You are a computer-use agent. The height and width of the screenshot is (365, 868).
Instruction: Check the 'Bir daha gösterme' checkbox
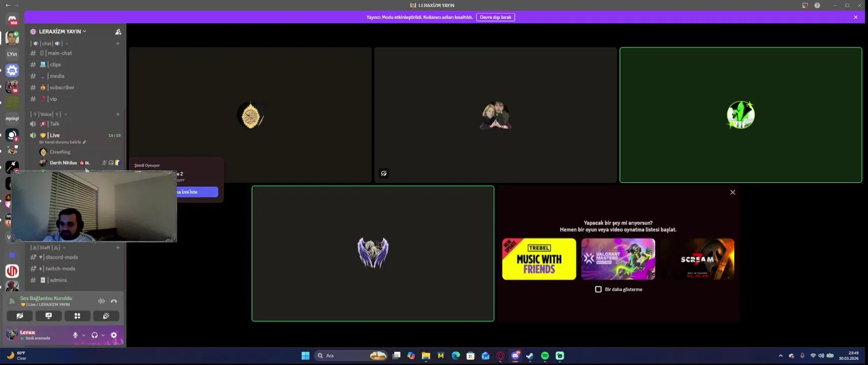click(x=598, y=289)
